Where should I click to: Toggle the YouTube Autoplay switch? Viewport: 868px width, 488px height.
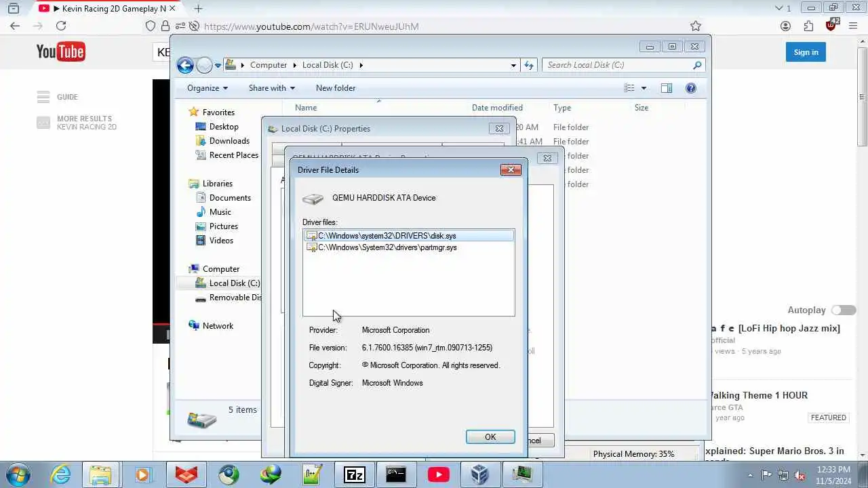point(844,310)
